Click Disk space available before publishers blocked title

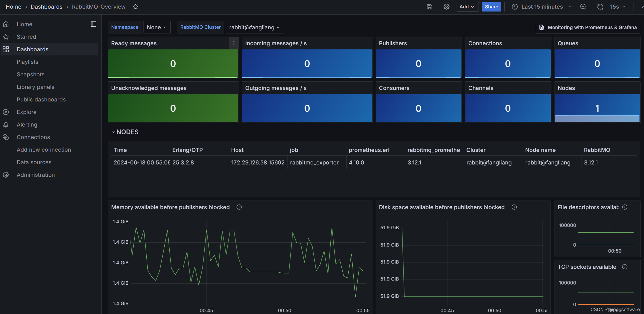pos(442,207)
